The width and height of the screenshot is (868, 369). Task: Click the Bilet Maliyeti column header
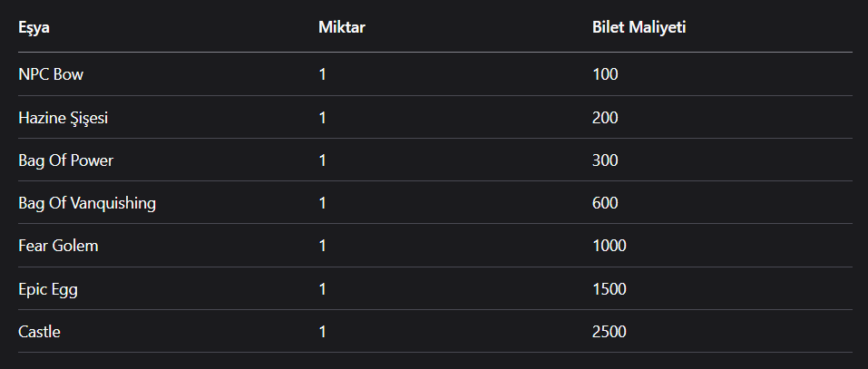(639, 27)
